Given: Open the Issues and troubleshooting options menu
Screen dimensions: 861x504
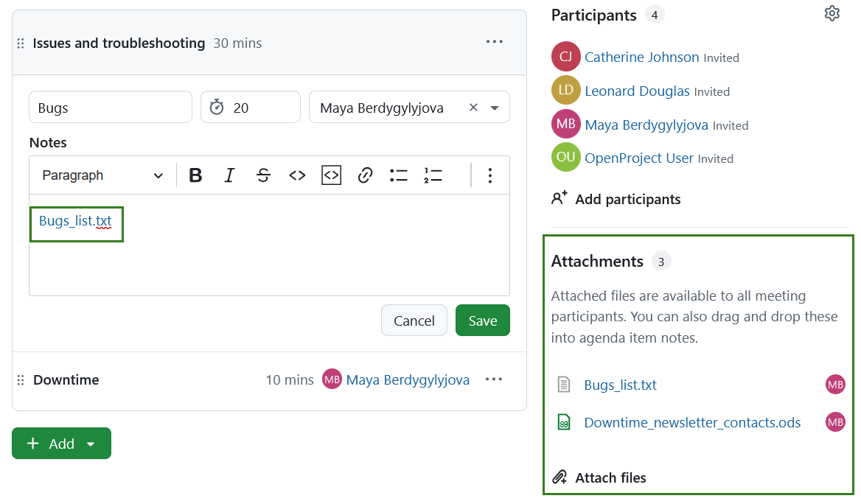Looking at the screenshot, I should click(494, 41).
